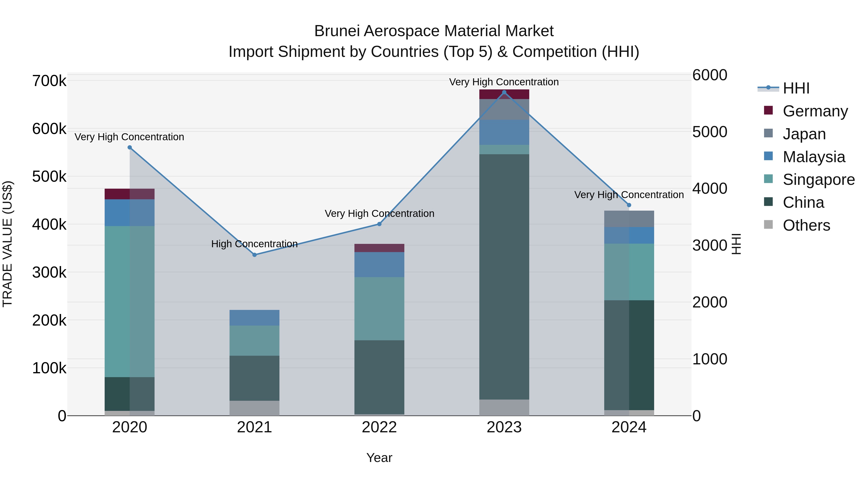Click the 2023 Germany bar segment
Image resolution: width=868 pixels, height=488 pixels.
504,94
